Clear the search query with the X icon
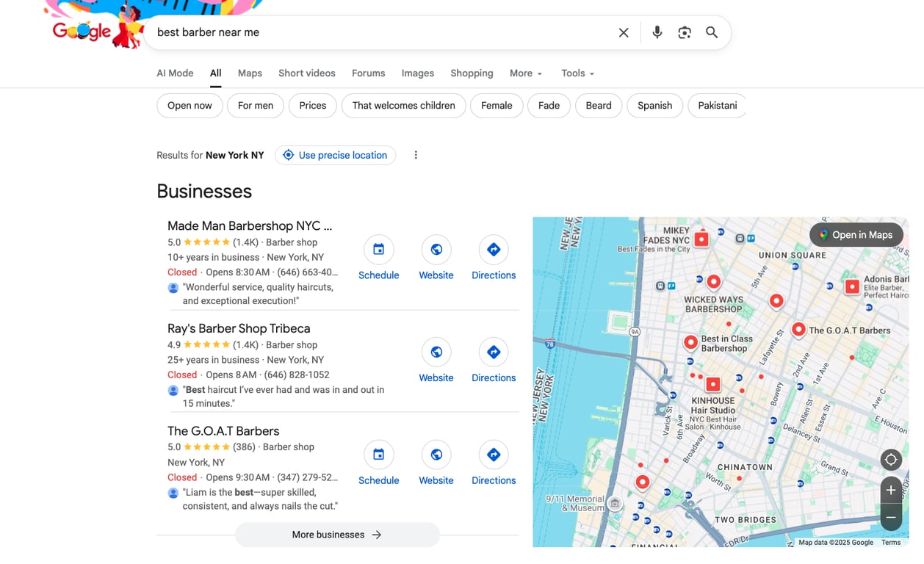The height and width of the screenshot is (564, 924). 623,32
